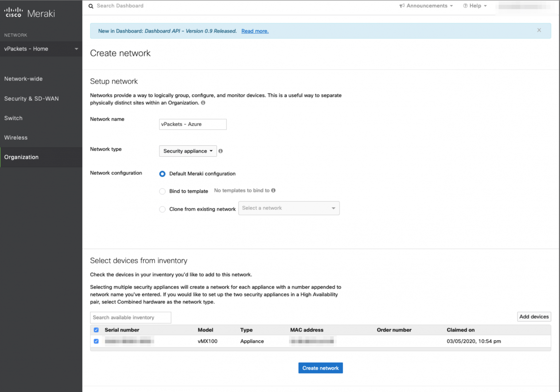The height and width of the screenshot is (392, 560).
Task: Click the info icon next to No templates message
Action: [273, 190]
